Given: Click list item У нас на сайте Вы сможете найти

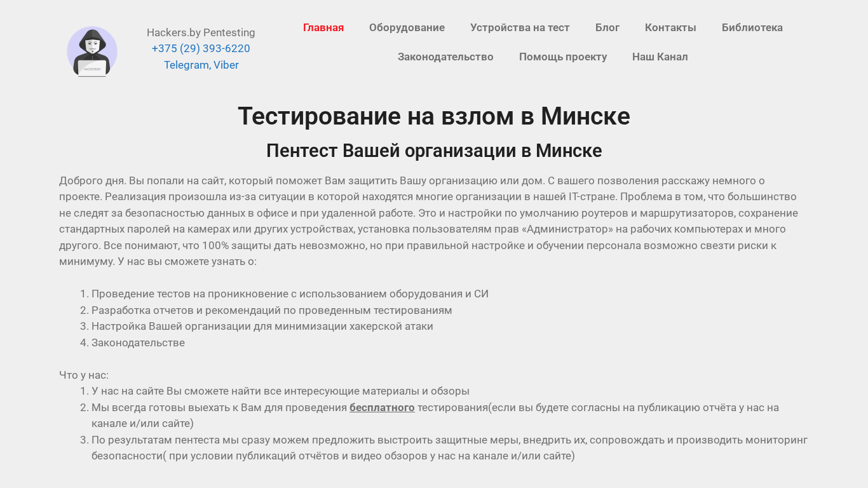Looking at the screenshot, I should point(280,391).
